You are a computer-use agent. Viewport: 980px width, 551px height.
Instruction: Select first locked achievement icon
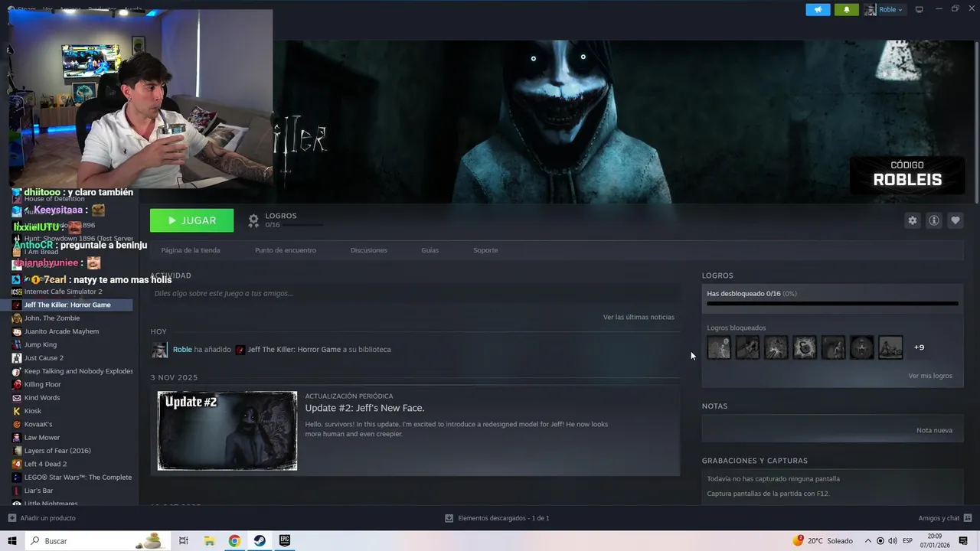pyautogui.click(x=719, y=347)
